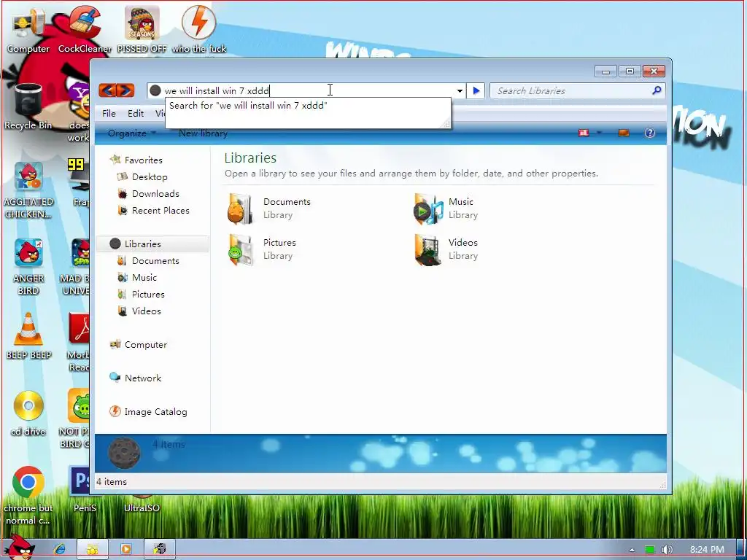747x560 pixels.
Task: Select the Videos library icon in main pane
Action: coord(427,249)
